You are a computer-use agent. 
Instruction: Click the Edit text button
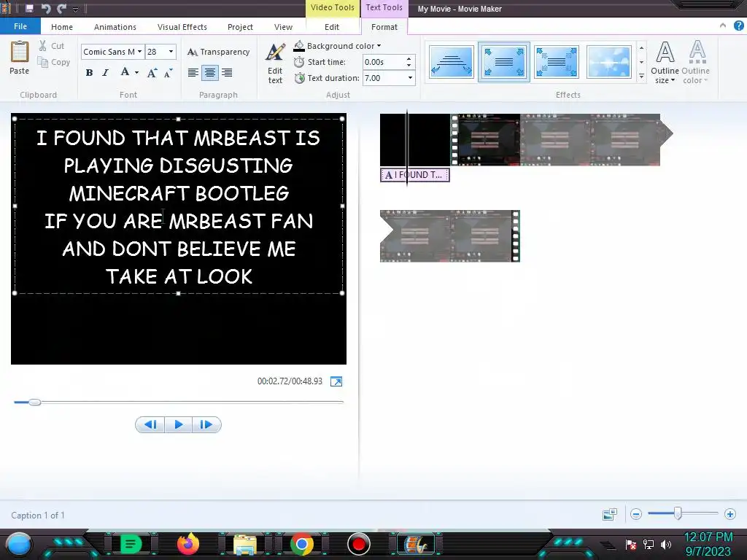click(275, 63)
